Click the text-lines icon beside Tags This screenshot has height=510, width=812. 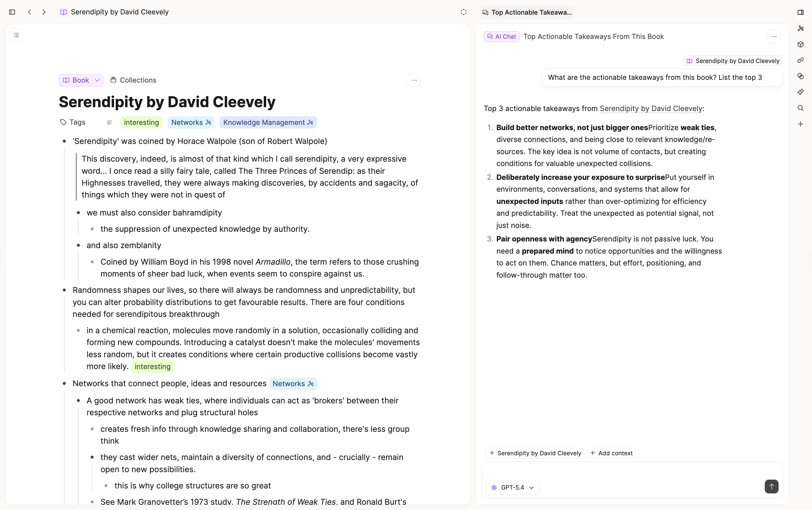coord(109,122)
